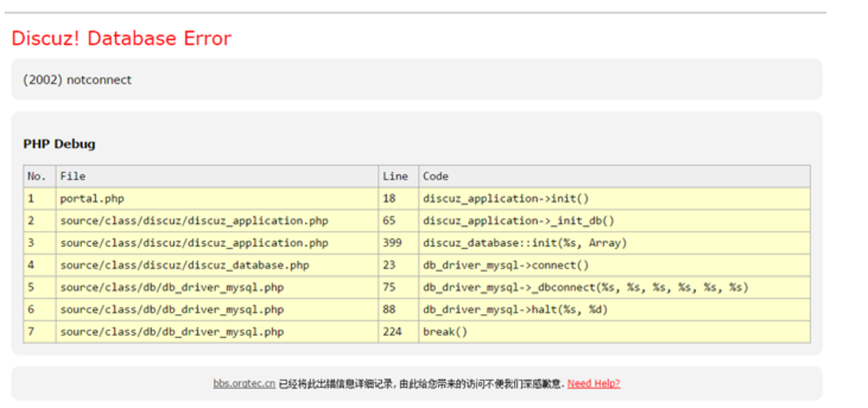This screenshot has width=868, height=408.
Task: Open the bbs.orgtec.cn link in footer
Action: click(244, 383)
